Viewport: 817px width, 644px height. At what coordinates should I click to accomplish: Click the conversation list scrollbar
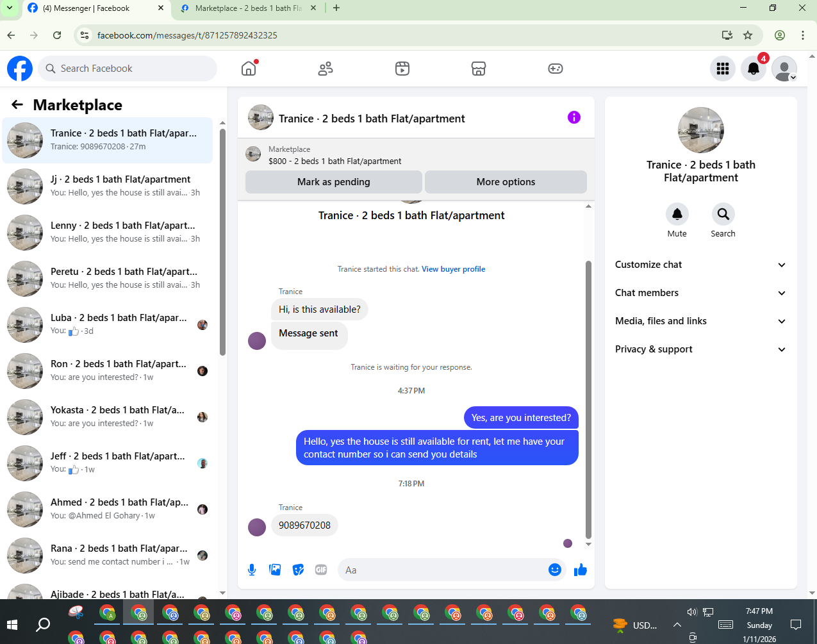(x=222, y=242)
